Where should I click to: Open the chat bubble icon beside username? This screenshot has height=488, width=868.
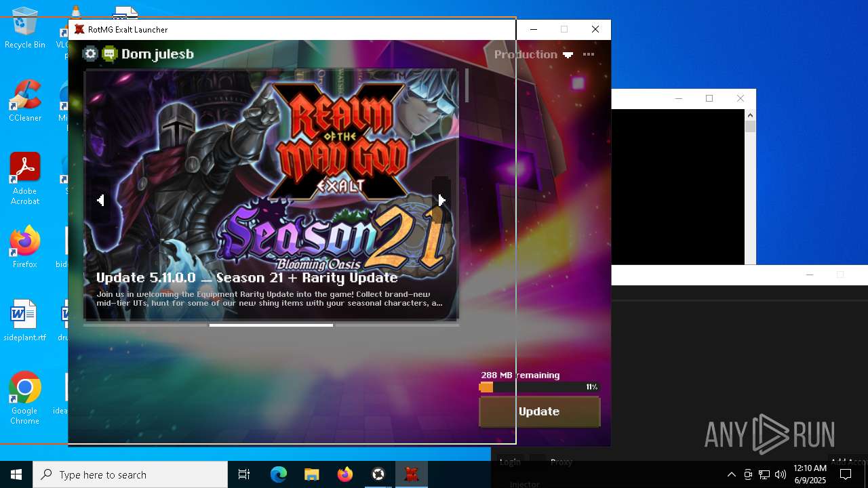tap(110, 54)
